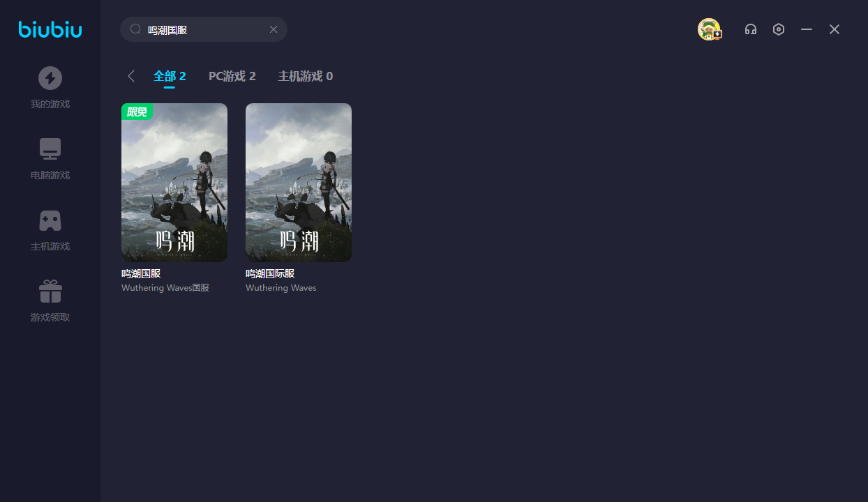
Task: Select the 全部 2 tab
Action: point(170,76)
